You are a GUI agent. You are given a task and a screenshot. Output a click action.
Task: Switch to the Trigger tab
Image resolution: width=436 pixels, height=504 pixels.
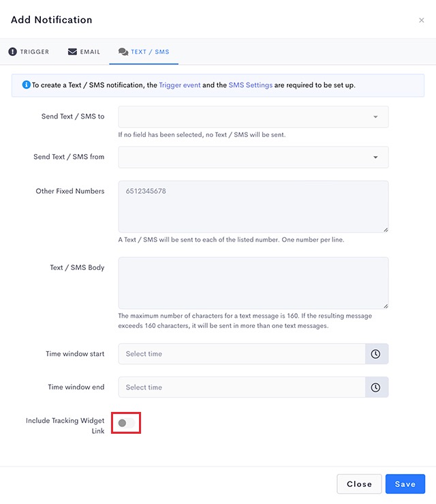coord(29,52)
